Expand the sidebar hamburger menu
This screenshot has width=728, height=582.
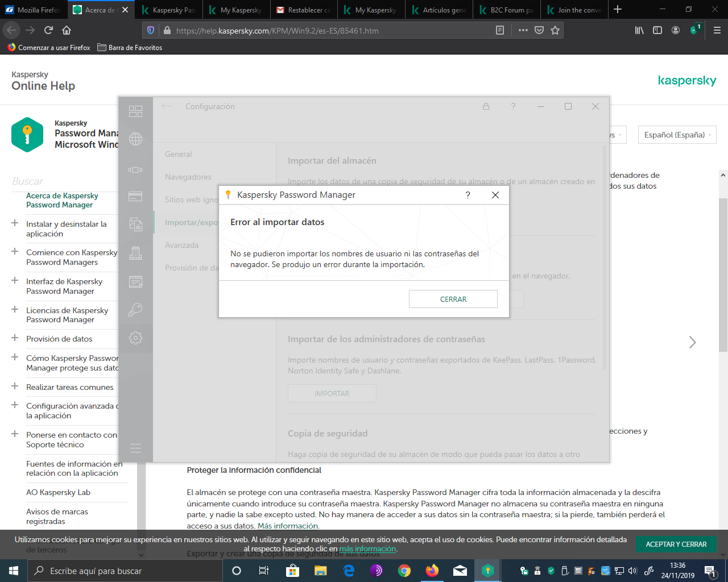[x=135, y=448]
